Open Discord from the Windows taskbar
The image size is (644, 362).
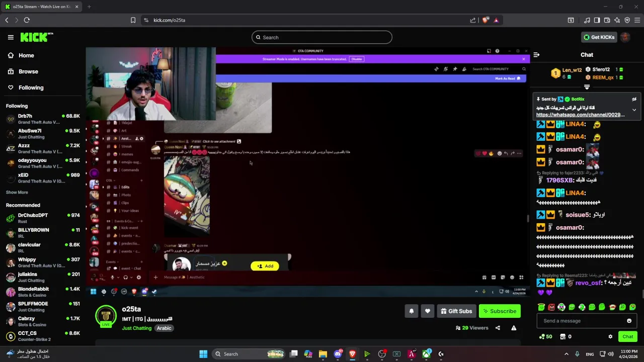pos(338,354)
